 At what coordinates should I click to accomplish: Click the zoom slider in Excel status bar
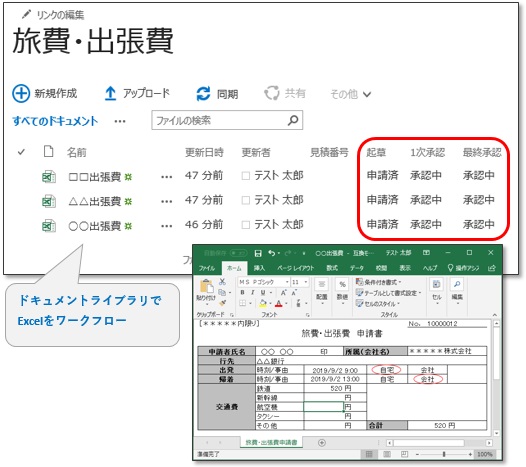(444, 454)
